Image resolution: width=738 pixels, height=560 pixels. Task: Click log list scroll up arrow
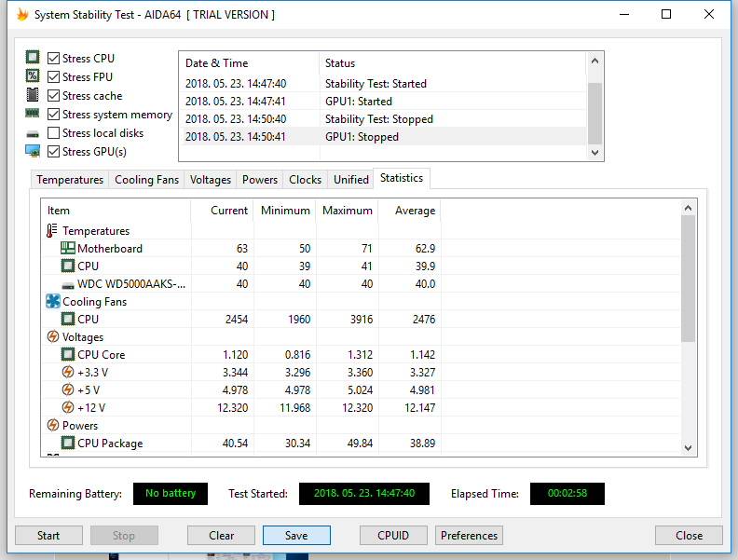click(594, 61)
